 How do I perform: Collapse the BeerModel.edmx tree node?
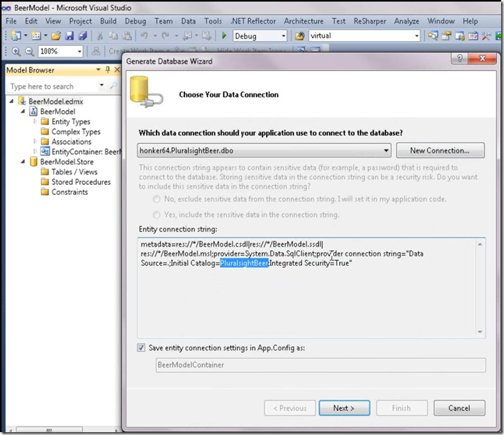[11, 101]
